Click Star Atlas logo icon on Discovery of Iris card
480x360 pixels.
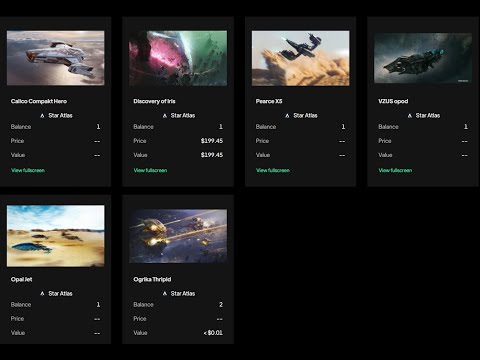point(165,116)
